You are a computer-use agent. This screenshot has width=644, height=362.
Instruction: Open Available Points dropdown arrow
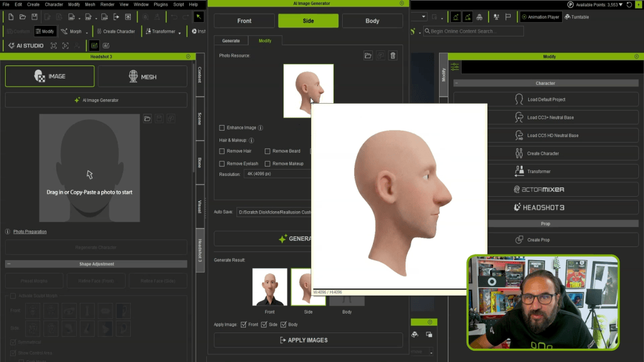tap(621, 4)
